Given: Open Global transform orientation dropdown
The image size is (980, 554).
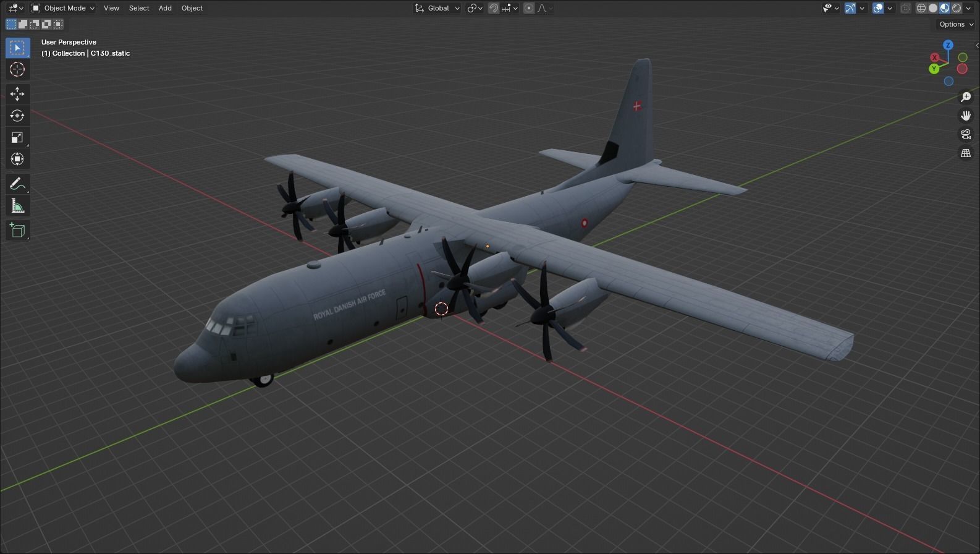Looking at the screenshot, I should coord(437,8).
